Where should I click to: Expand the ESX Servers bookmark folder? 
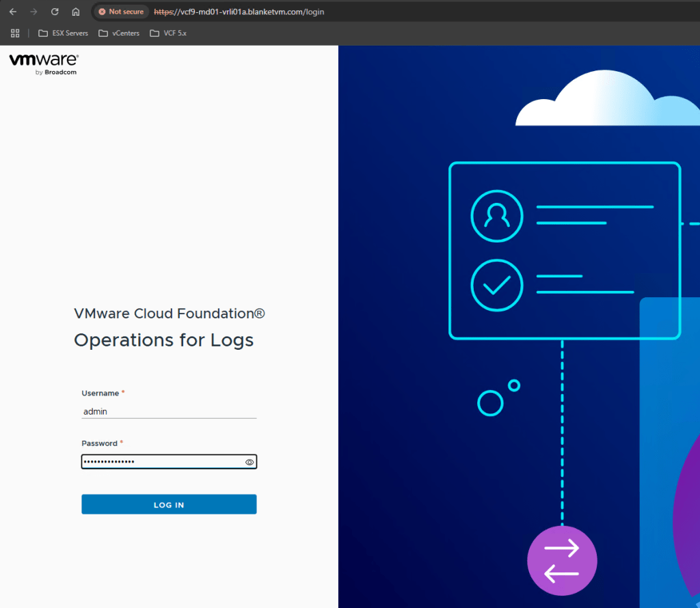(63, 33)
